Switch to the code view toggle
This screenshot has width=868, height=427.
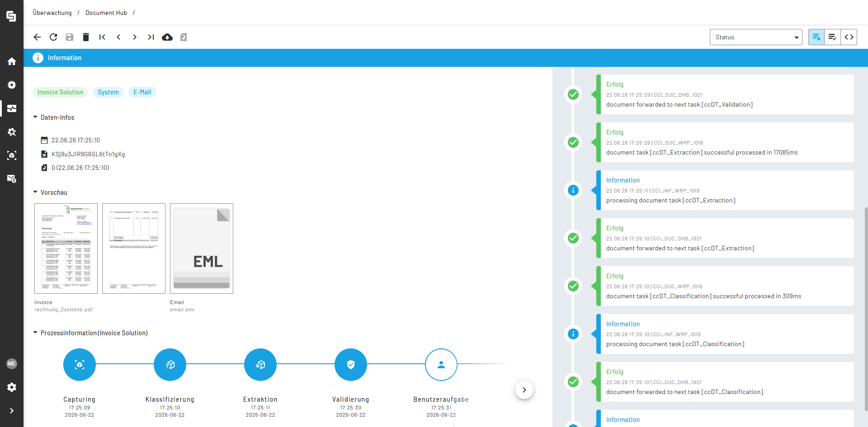click(x=849, y=37)
